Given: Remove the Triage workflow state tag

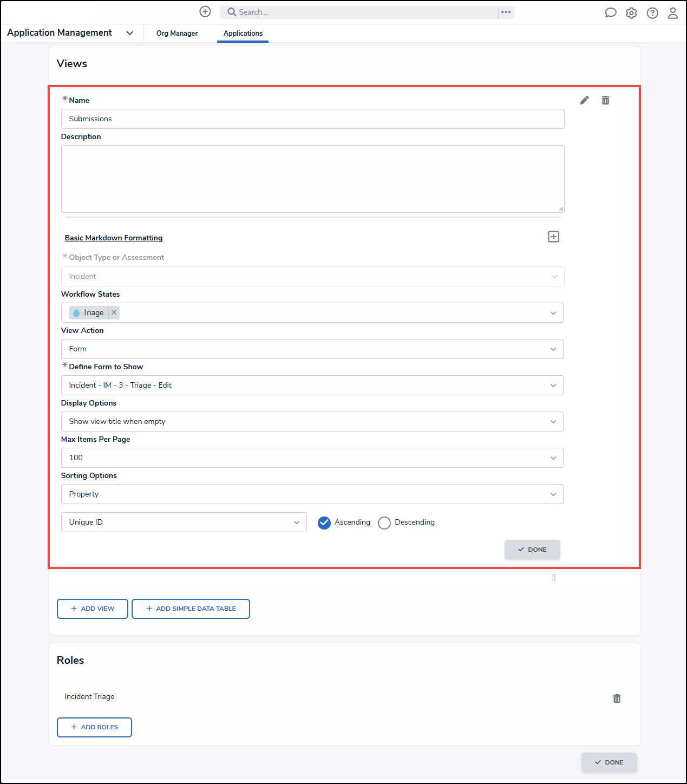Looking at the screenshot, I should coord(114,312).
